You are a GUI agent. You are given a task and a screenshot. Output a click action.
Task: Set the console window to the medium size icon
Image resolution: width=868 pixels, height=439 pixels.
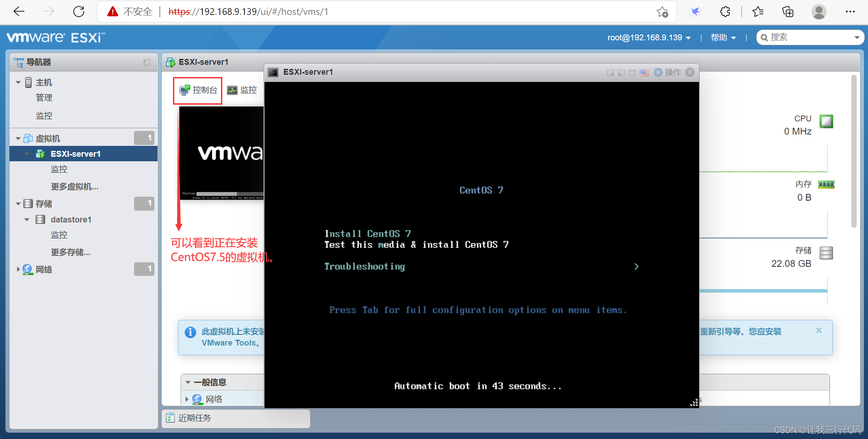(621, 73)
